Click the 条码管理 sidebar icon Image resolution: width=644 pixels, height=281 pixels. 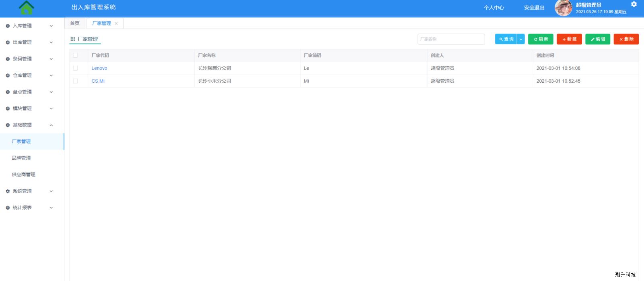tap(8, 59)
